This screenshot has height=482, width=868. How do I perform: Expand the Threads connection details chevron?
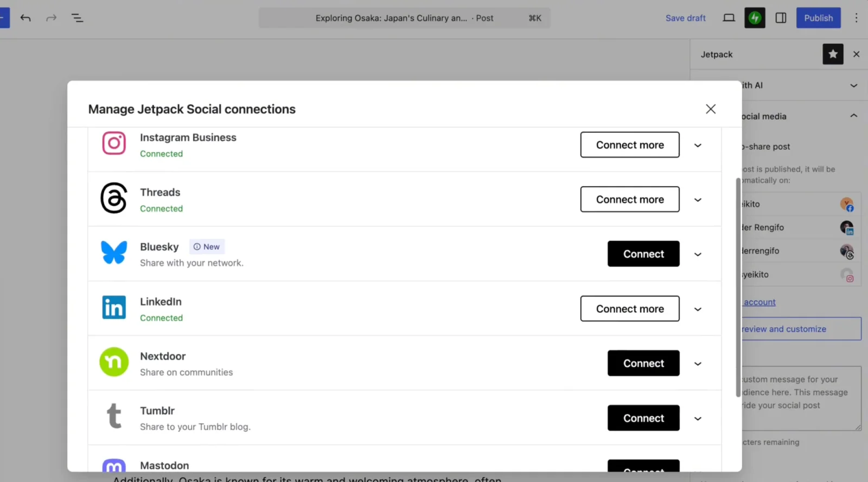click(x=698, y=200)
